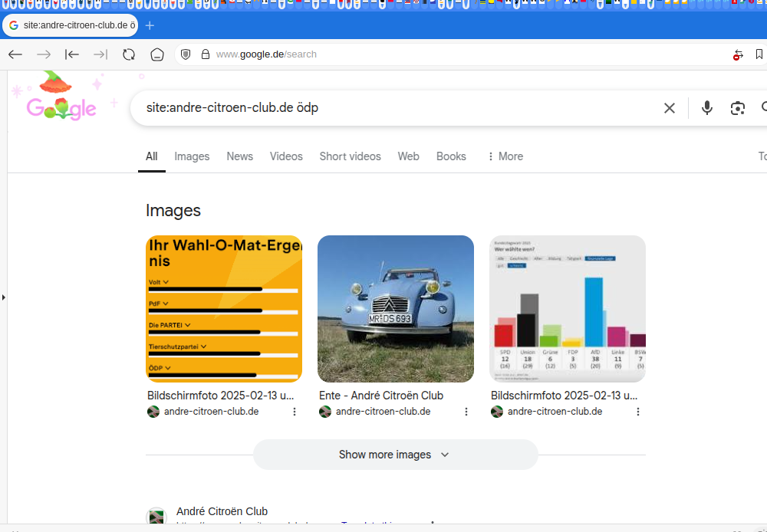Rewind to first page in history
The image size is (767, 532).
pos(72,54)
